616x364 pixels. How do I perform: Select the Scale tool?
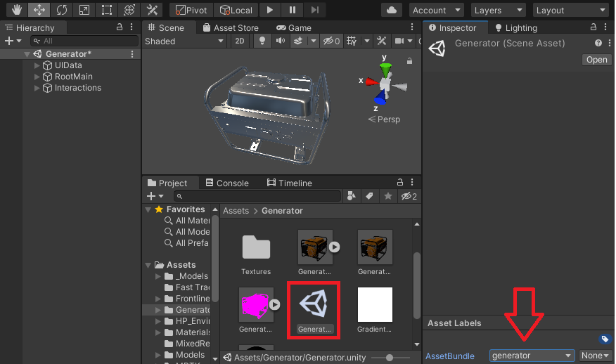click(x=84, y=10)
